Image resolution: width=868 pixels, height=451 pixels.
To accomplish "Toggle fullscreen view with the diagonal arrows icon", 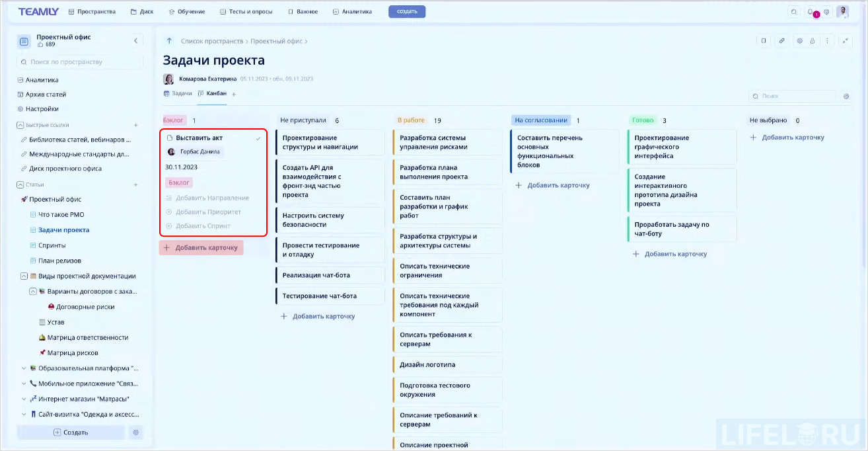I will (x=846, y=41).
